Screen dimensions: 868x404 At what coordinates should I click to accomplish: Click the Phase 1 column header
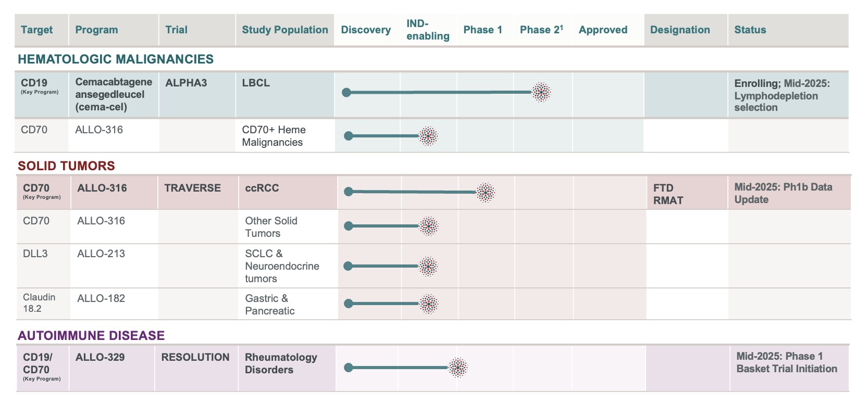click(x=482, y=30)
